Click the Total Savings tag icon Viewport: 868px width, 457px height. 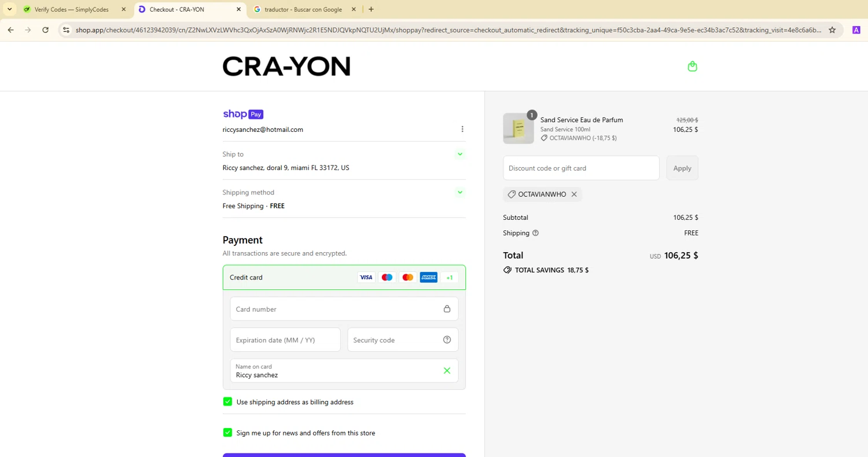pyautogui.click(x=507, y=270)
